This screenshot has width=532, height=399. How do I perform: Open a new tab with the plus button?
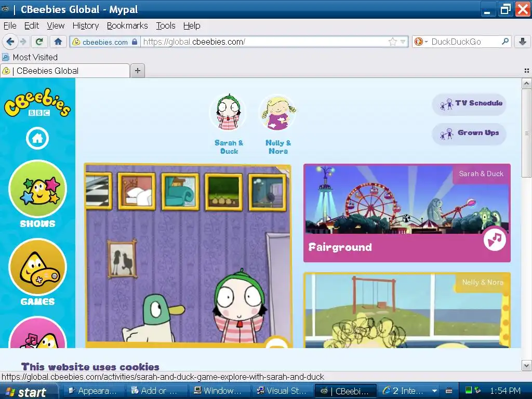pos(137,71)
